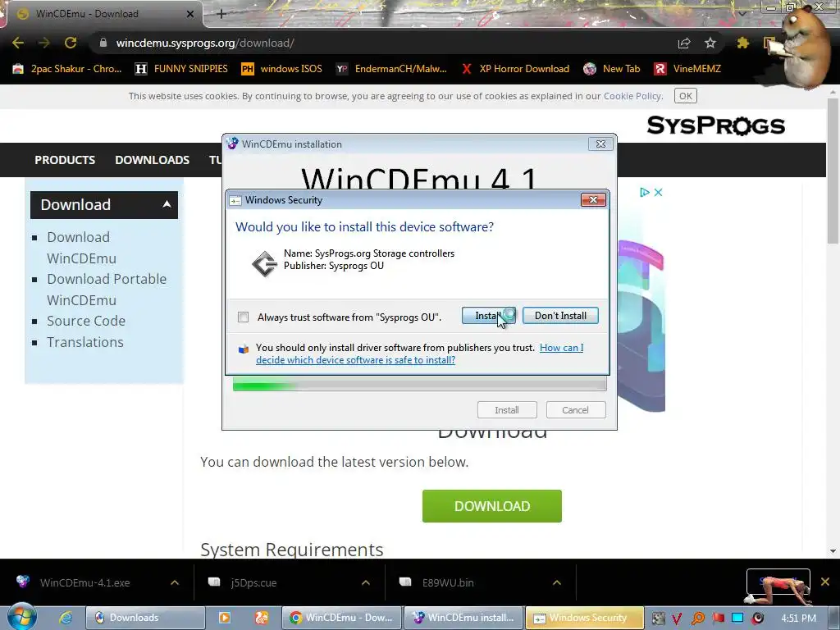This screenshot has width=840, height=630.
Task: Open 2pac Shakur bookmark
Action: [67, 69]
